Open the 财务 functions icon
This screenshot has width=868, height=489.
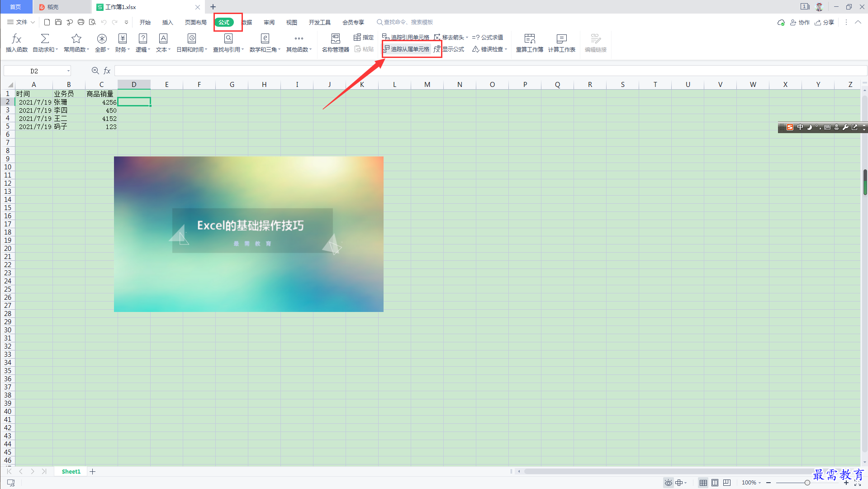(122, 39)
